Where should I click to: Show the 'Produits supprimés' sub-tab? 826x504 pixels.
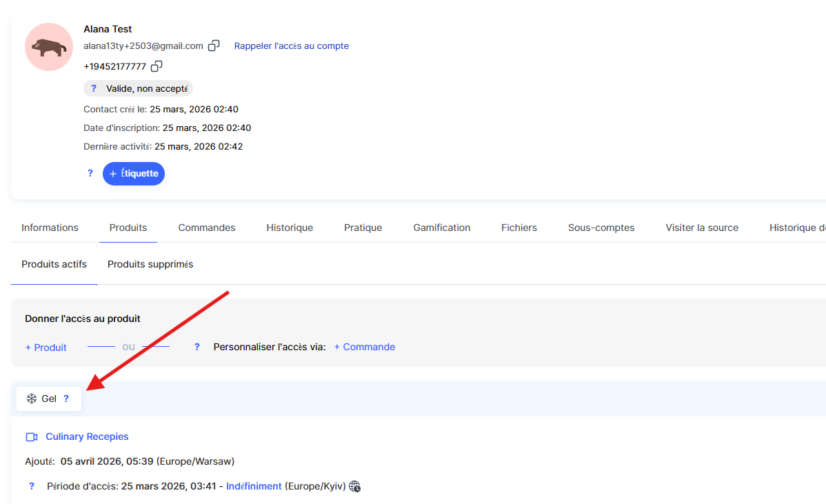click(x=150, y=264)
